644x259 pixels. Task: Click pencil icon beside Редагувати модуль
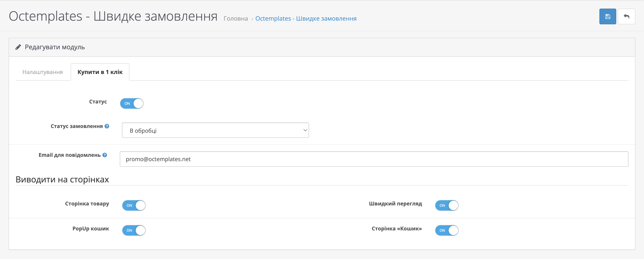pos(18,47)
